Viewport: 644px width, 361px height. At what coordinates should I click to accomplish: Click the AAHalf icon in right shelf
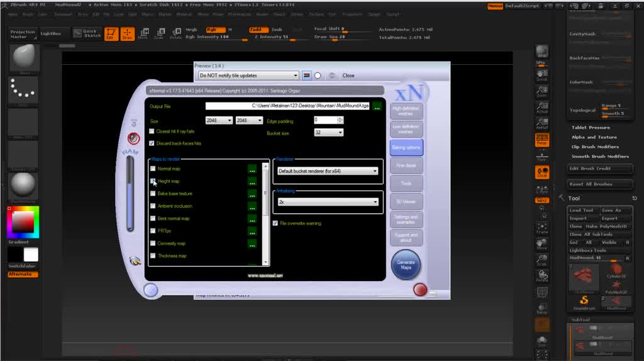pos(541,124)
